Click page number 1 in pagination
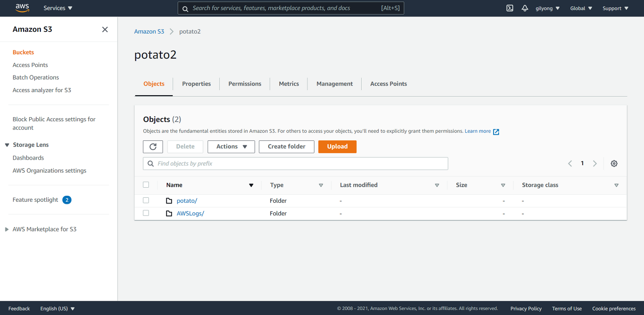This screenshot has height=315, width=644. pyautogui.click(x=582, y=164)
